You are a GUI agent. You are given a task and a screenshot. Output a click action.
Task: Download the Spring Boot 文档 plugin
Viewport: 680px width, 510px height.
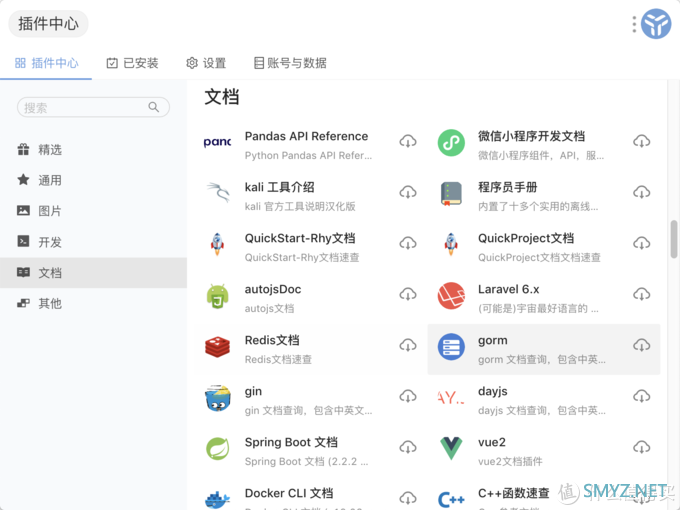[408, 447]
